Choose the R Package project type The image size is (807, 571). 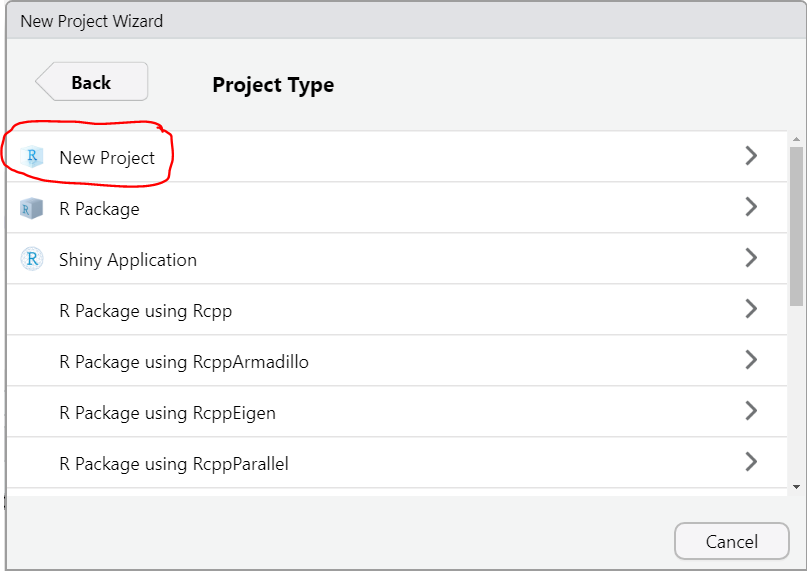point(397,207)
